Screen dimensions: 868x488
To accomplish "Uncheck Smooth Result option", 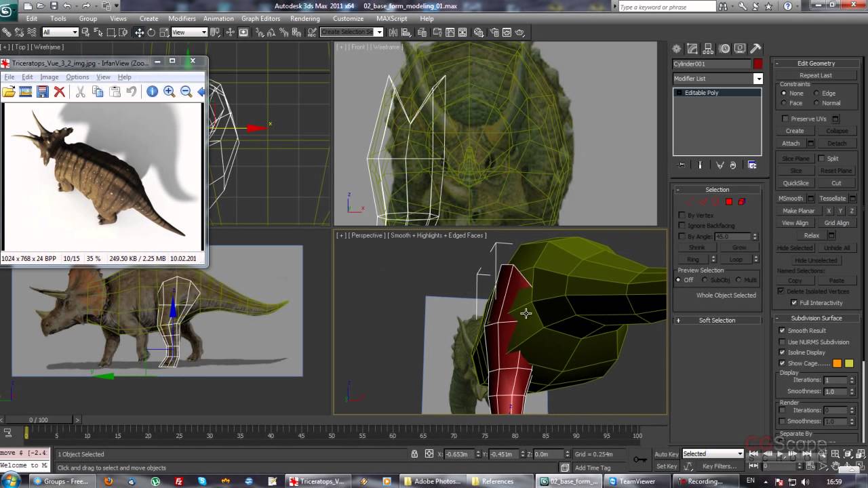I will click(783, 331).
